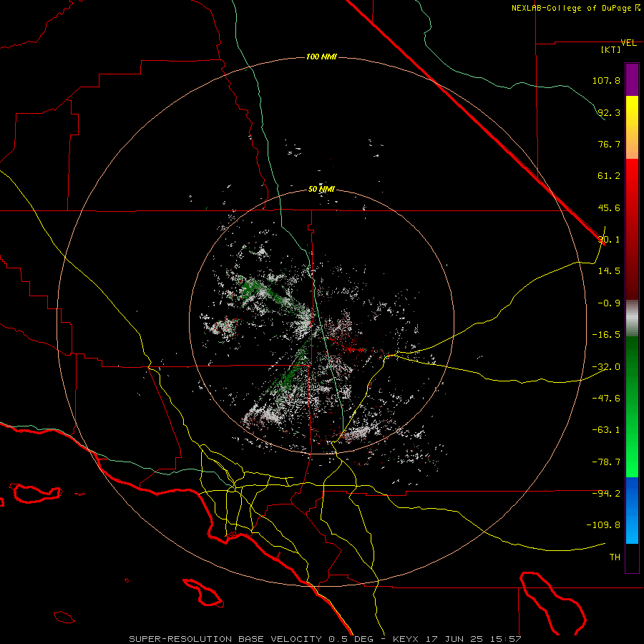
Task: Click the -94.2 scale value
Action: click(606, 494)
